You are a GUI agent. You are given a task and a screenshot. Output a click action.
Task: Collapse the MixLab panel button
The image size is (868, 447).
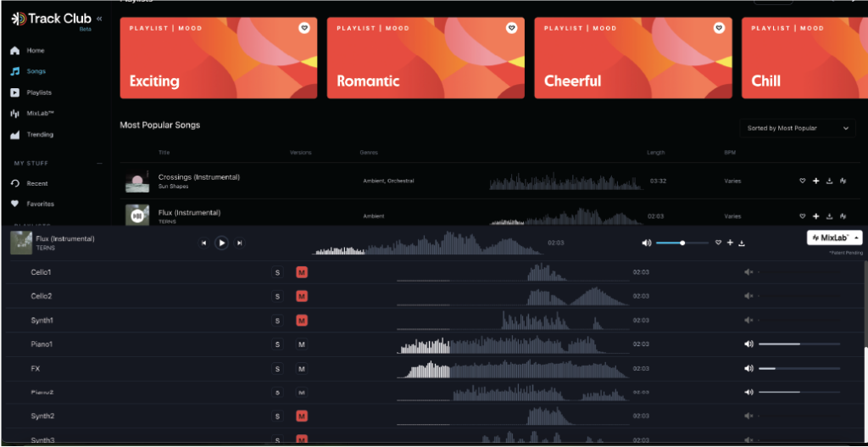coord(835,237)
